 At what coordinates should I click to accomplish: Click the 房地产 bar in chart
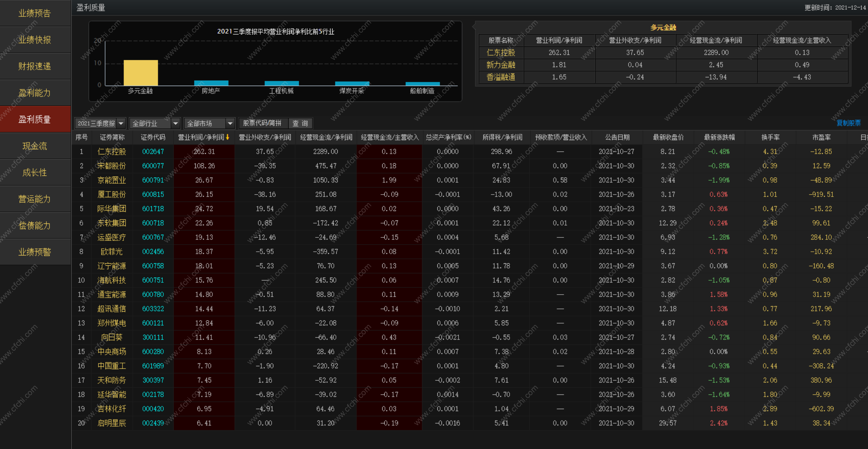coord(211,83)
